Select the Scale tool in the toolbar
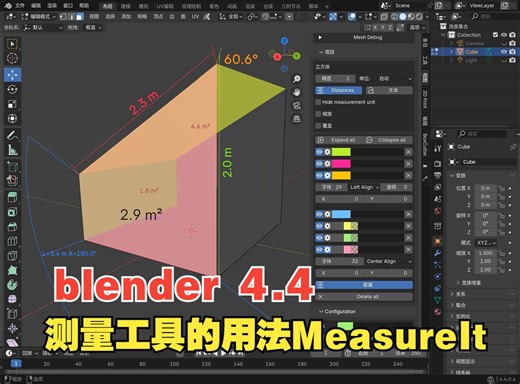Screen dimensions: 520x384 click(x=12, y=104)
